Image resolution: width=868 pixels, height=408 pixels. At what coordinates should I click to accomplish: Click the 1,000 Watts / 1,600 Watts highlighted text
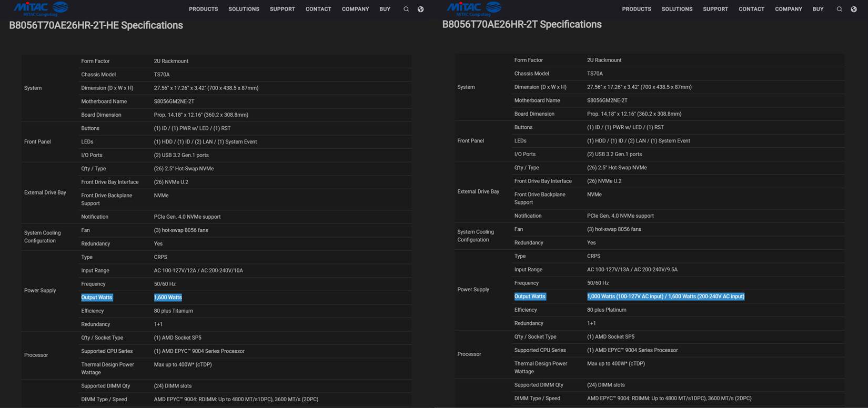(665, 297)
